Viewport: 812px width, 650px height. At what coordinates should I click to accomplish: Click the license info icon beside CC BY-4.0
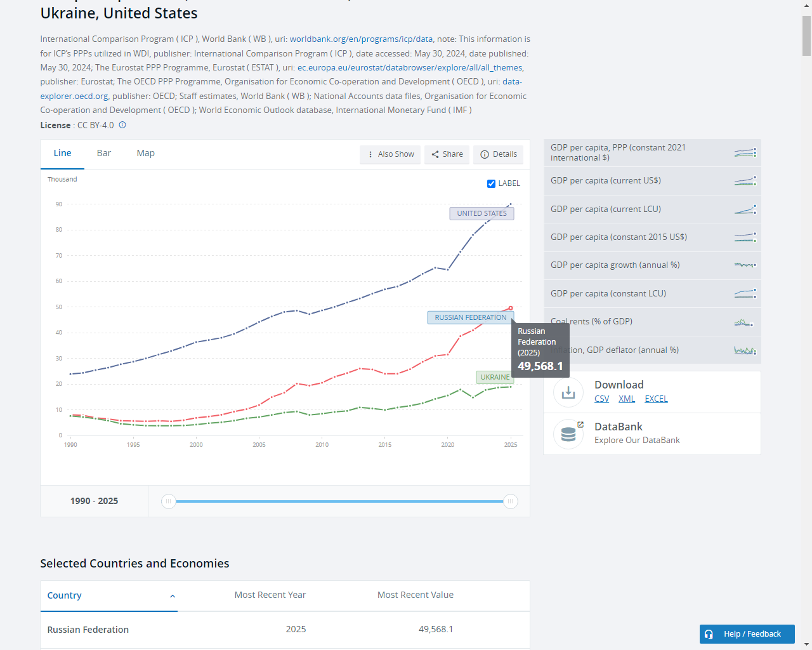pyautogui.click(x=122, y=125)
